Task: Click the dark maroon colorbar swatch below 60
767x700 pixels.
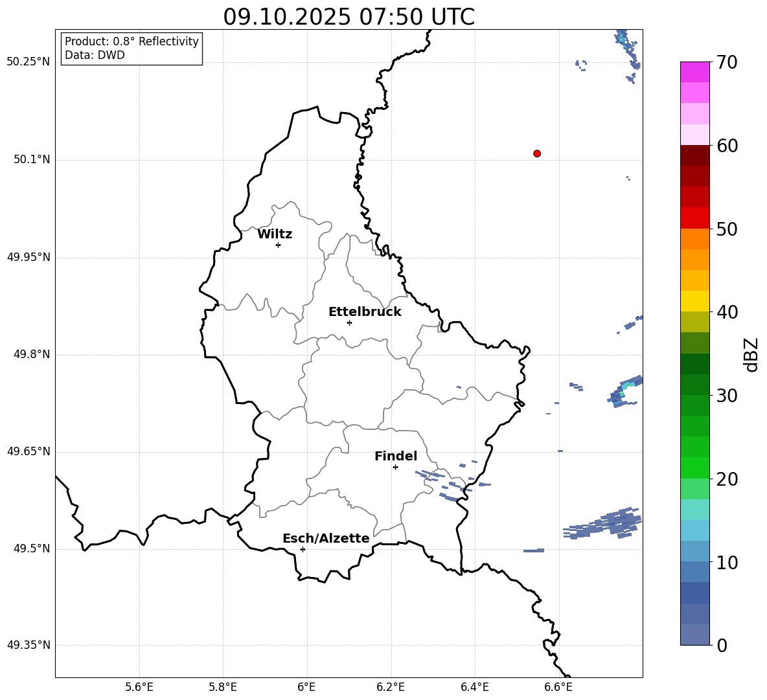Action: click(694, 155)
